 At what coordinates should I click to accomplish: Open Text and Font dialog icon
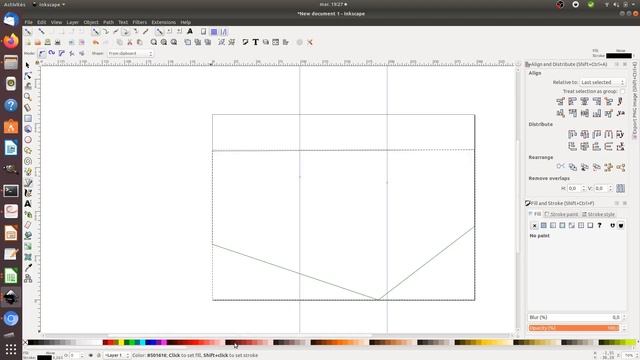tap(256, 42)
